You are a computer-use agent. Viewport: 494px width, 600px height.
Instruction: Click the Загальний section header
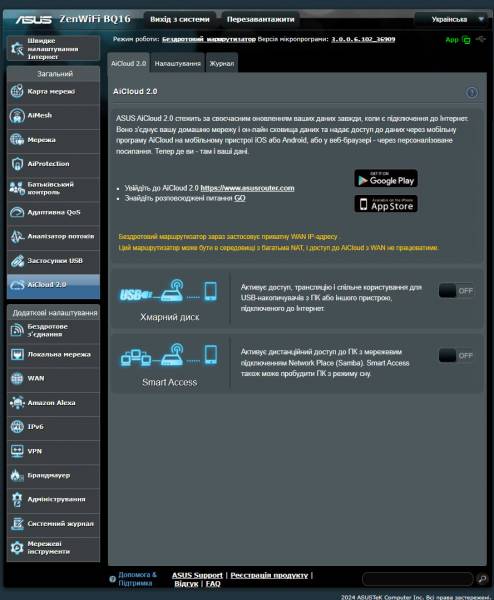coord(54,73)
